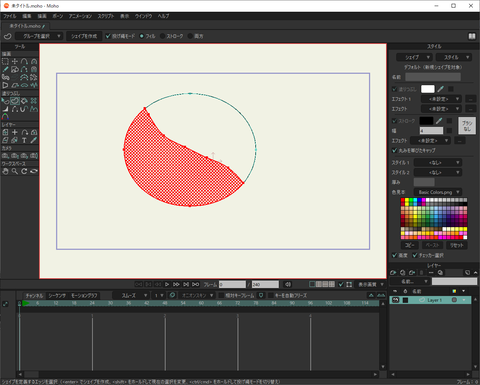Select the Freehand pencil tool
The image size is (480, 385).
click(5, 69)
